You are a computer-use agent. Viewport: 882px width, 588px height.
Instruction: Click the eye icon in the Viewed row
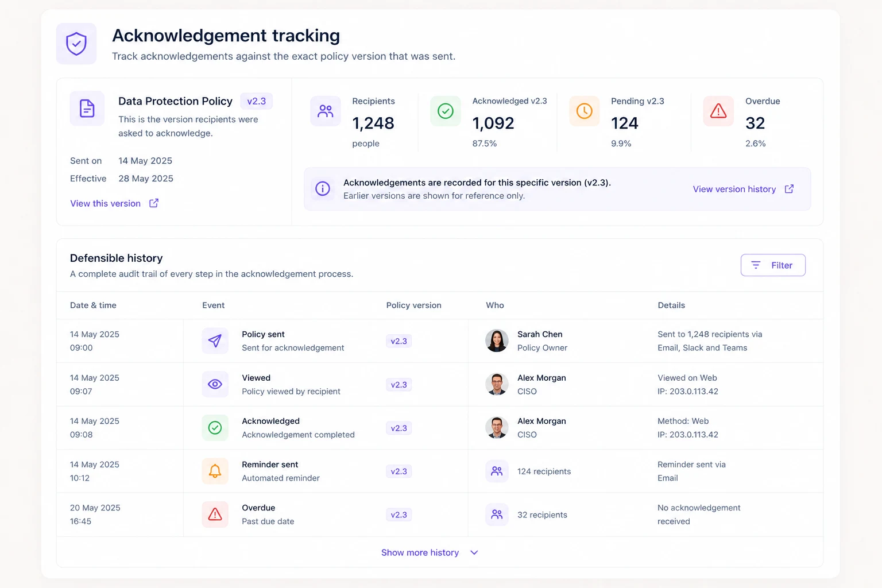pyautogui.click(x=215, y=384)
